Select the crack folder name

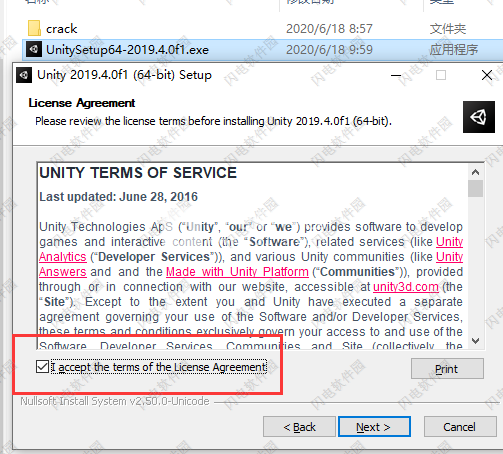[x=62, y=29]
